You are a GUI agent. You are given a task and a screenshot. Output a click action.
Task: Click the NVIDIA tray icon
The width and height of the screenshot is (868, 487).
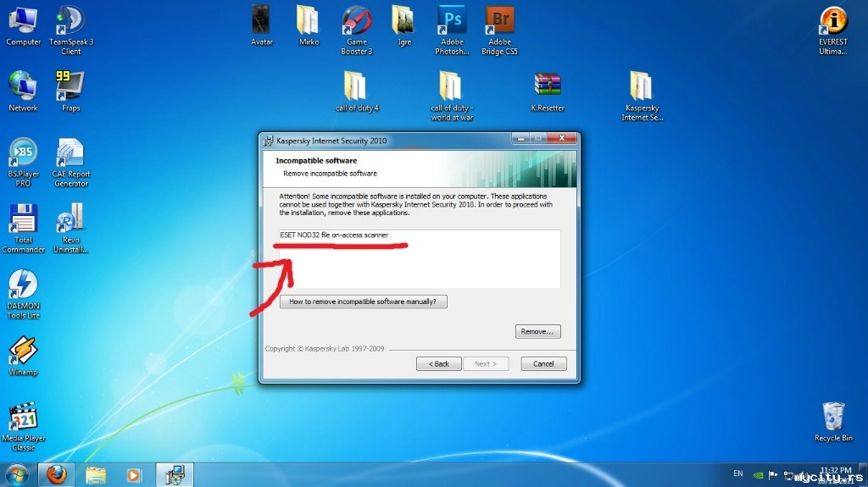point(759,475)
